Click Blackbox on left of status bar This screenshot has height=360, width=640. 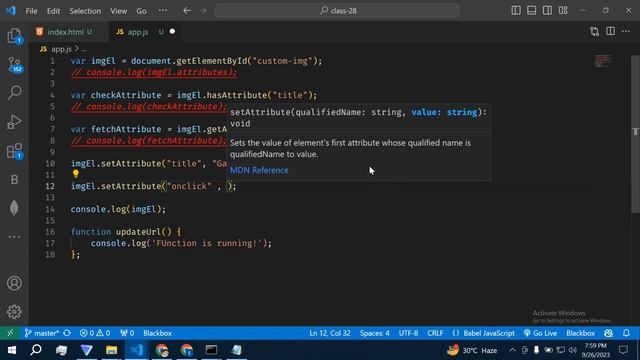tap(157, 333)
